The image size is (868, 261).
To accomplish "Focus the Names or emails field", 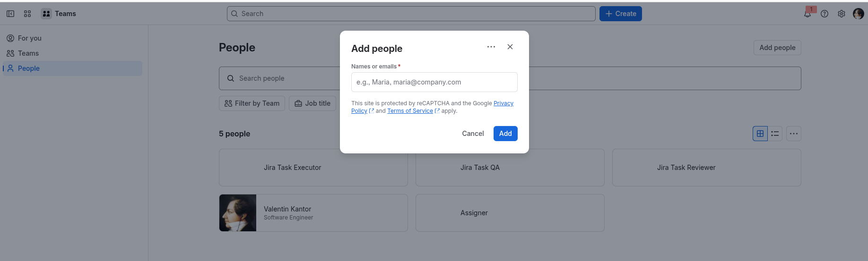I will coord(434,82).
